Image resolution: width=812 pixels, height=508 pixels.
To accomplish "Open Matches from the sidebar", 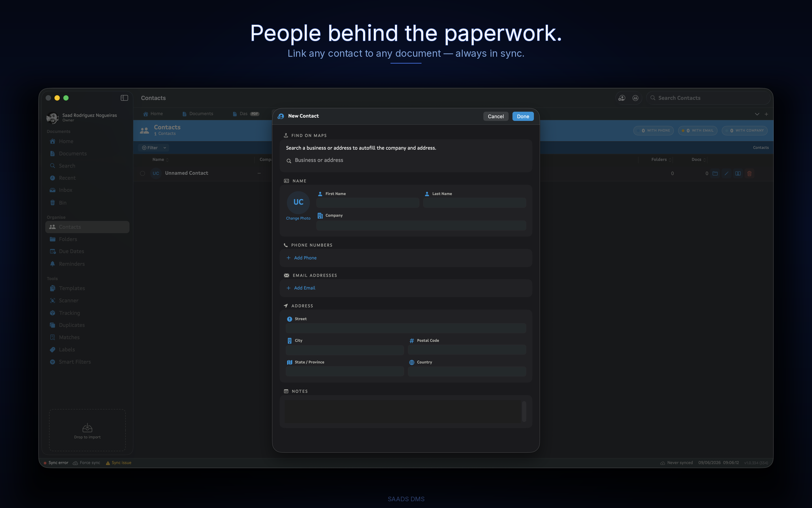I will (87, 337).
